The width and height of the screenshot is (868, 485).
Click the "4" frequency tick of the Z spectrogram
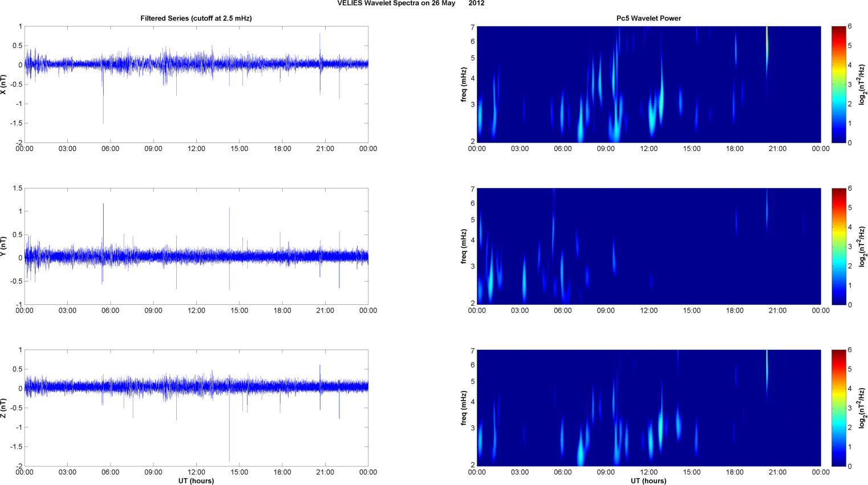[473, 402]
